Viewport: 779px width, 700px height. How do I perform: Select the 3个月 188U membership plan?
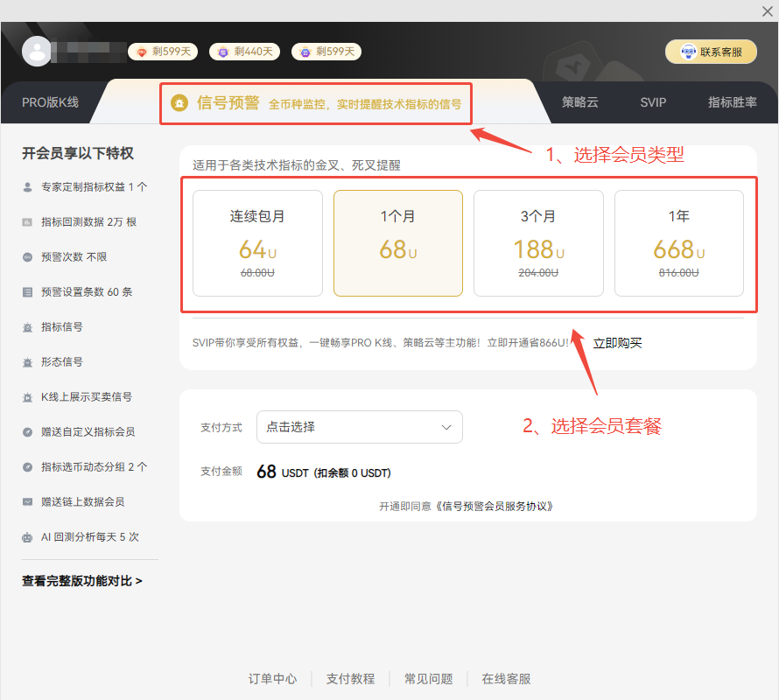(538, 242)
